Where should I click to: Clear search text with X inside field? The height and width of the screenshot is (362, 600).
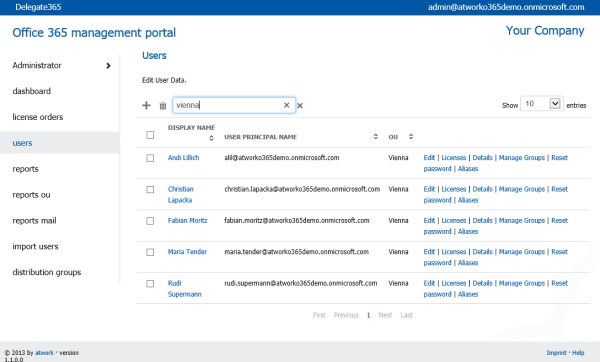(x=286, y=105)
